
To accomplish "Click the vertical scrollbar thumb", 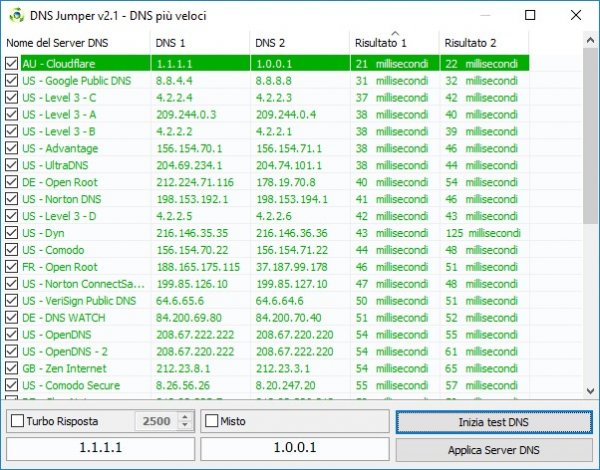I will point(590,136).
